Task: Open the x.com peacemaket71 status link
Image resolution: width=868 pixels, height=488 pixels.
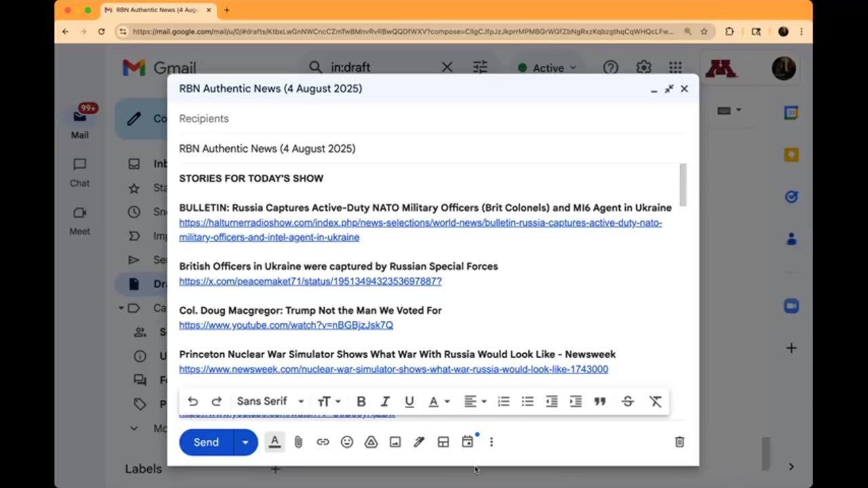Action: tap(311, 281)
